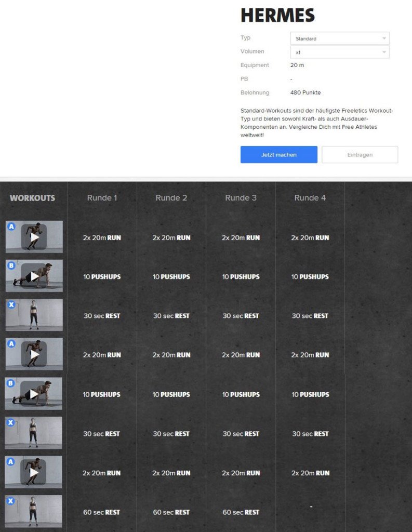
Task: Click first-row 2x 20m RUN in Runde 4
Action: point(310,238)
